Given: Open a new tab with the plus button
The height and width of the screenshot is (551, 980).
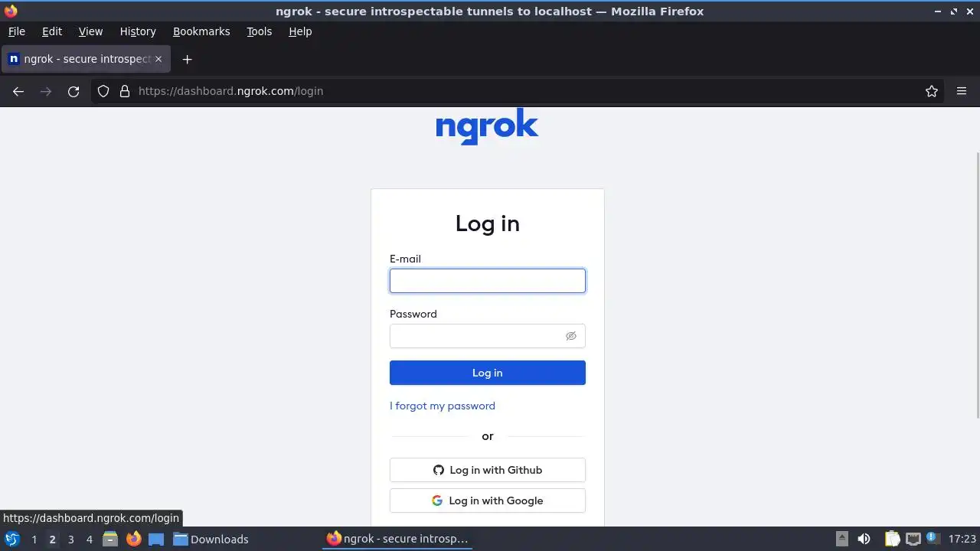Looking at the screenshot, I should pos(187,59).
